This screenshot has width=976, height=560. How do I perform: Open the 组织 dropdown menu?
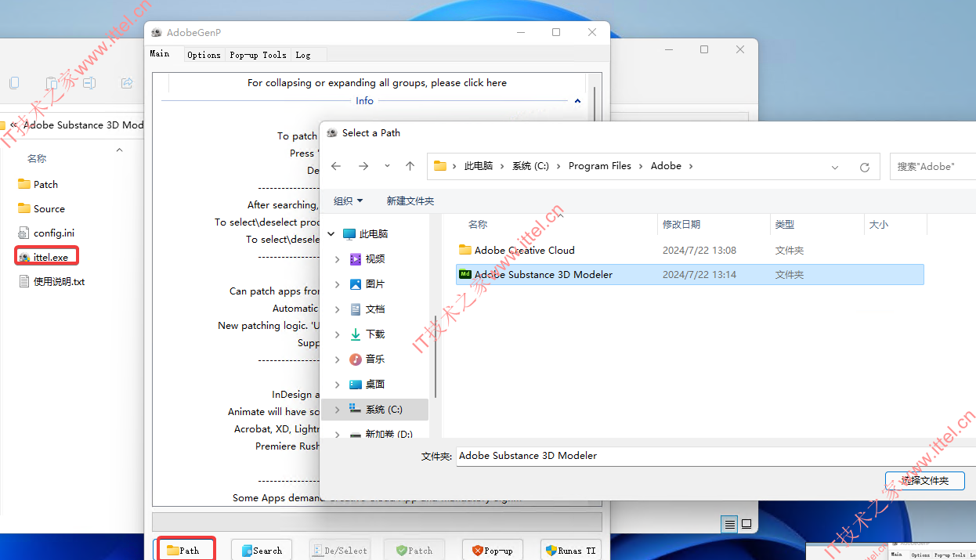click(348, 201)
